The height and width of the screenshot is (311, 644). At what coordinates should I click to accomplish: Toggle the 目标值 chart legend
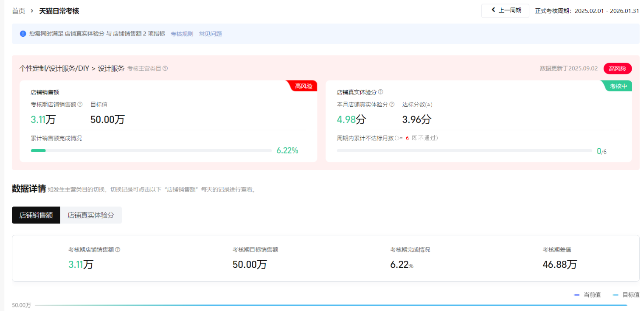[626, 295]
